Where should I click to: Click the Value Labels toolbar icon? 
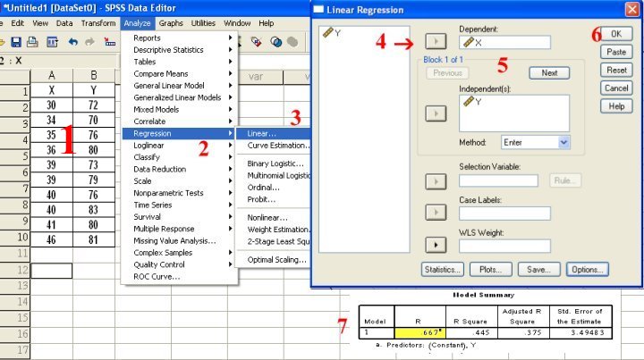pyautogui.click(x=257, y=42)
